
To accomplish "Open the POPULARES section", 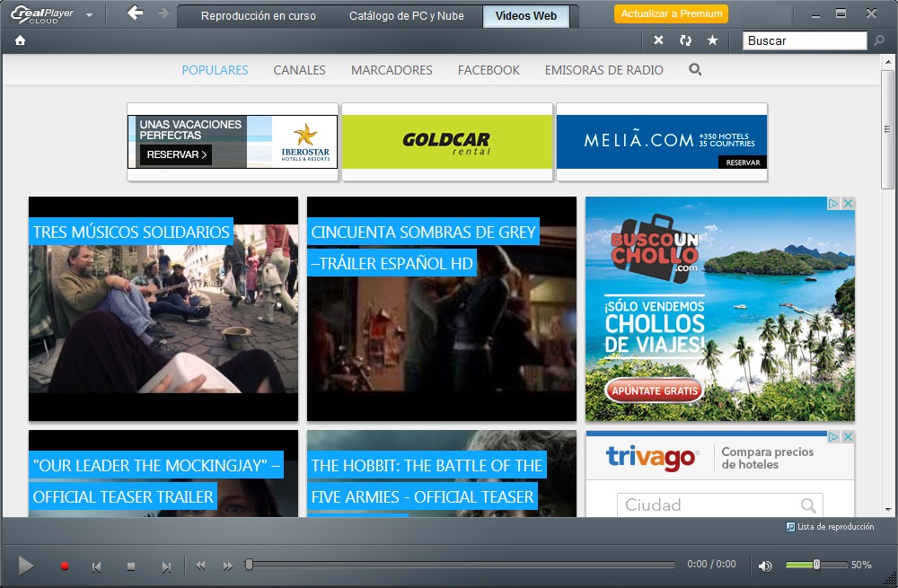I will 215,70.
